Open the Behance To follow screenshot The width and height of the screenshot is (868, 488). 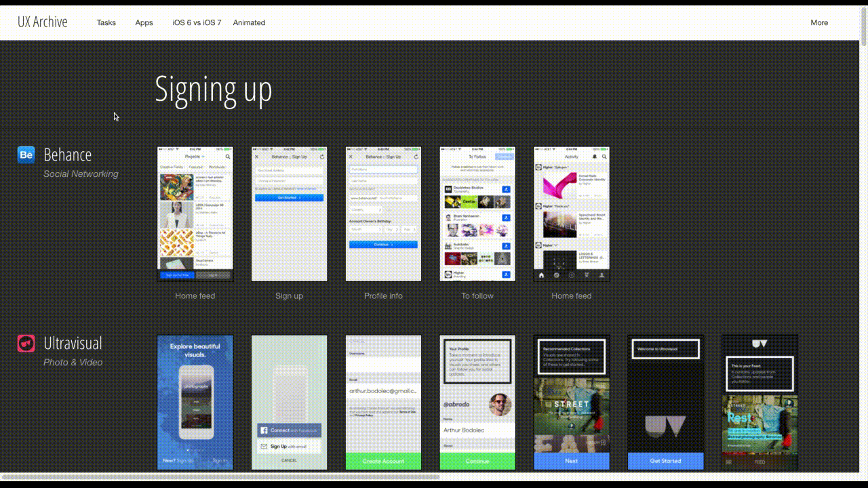point(477,213)
